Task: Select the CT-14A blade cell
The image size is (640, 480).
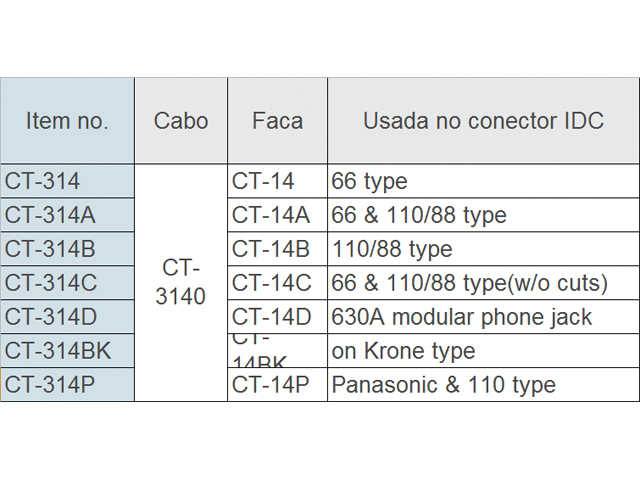Action: 277,215
